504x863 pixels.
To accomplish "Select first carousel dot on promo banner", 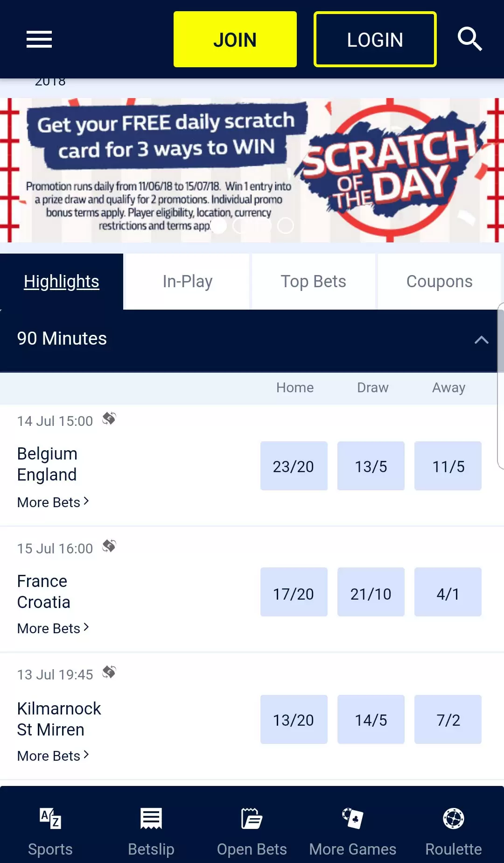I will click(218, 226).
